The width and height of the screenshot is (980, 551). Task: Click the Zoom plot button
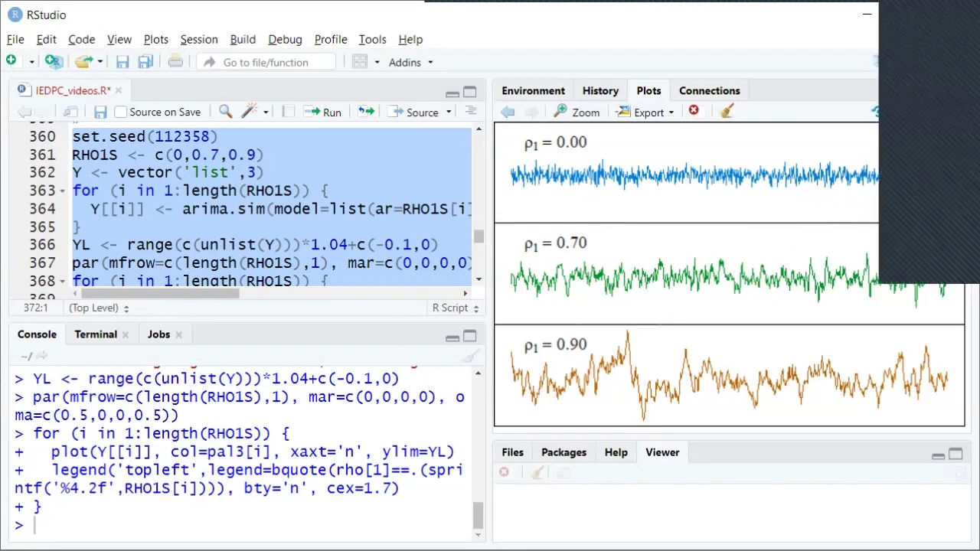tap(577, 112)
